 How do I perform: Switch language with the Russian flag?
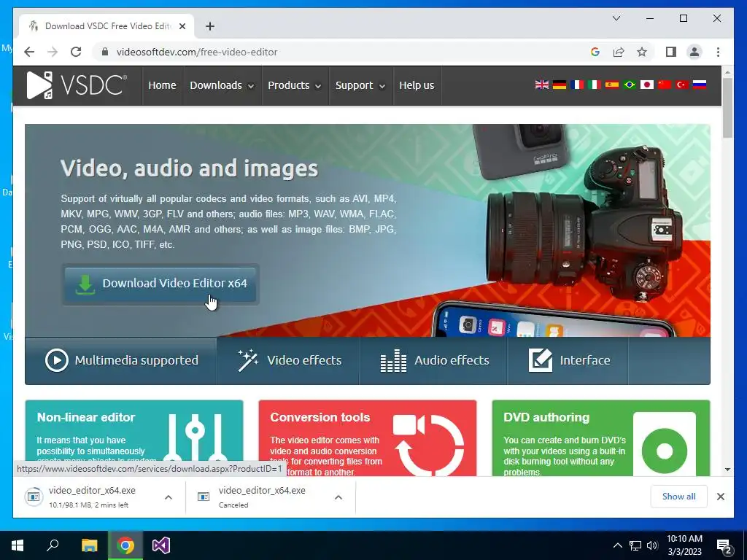[700, 85]
